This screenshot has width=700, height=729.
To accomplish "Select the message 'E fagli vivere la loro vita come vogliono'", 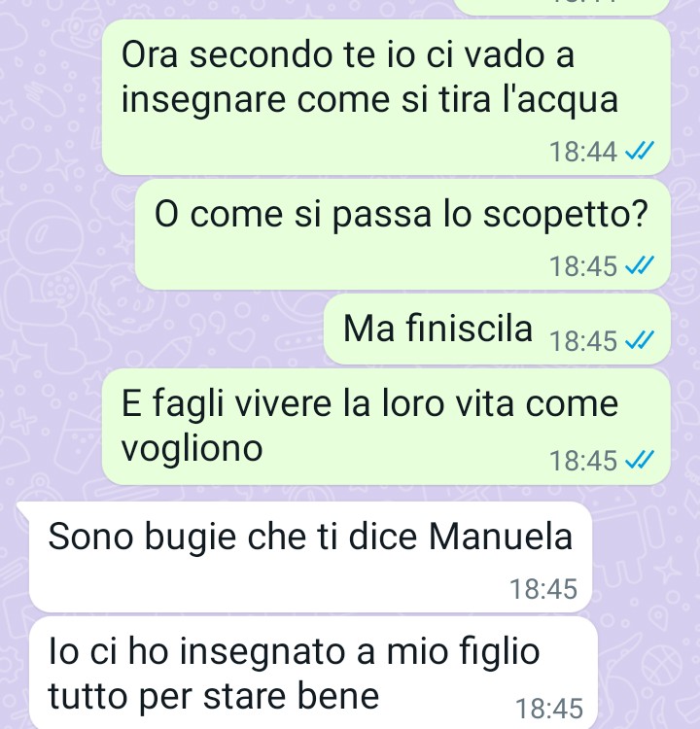I will point(386,427).
